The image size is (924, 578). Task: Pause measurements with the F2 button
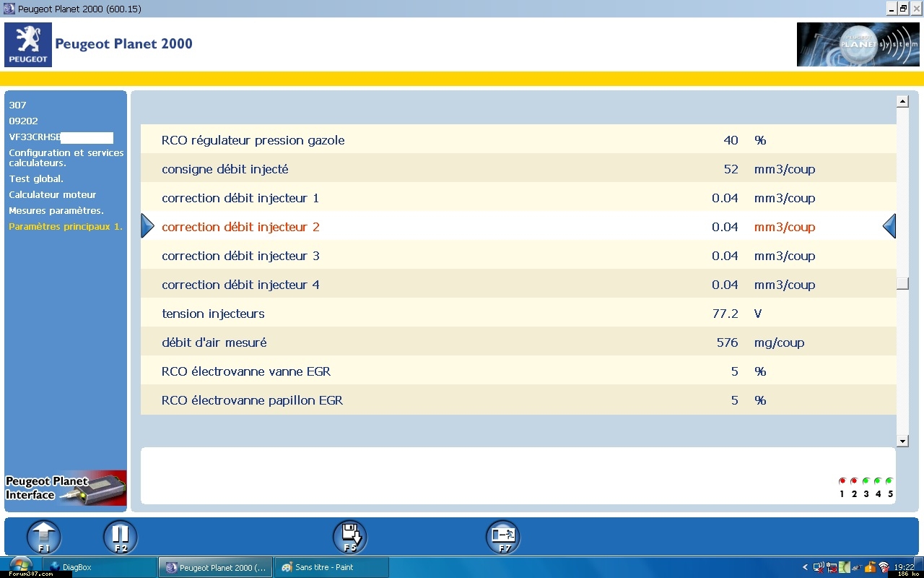[x=121, y=538]
